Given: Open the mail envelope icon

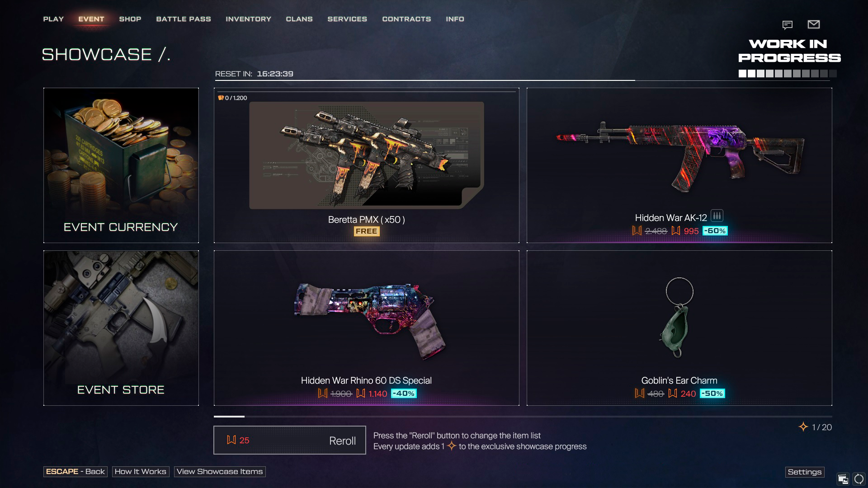Looking at the screenshot, I should [x=813, y=24].
